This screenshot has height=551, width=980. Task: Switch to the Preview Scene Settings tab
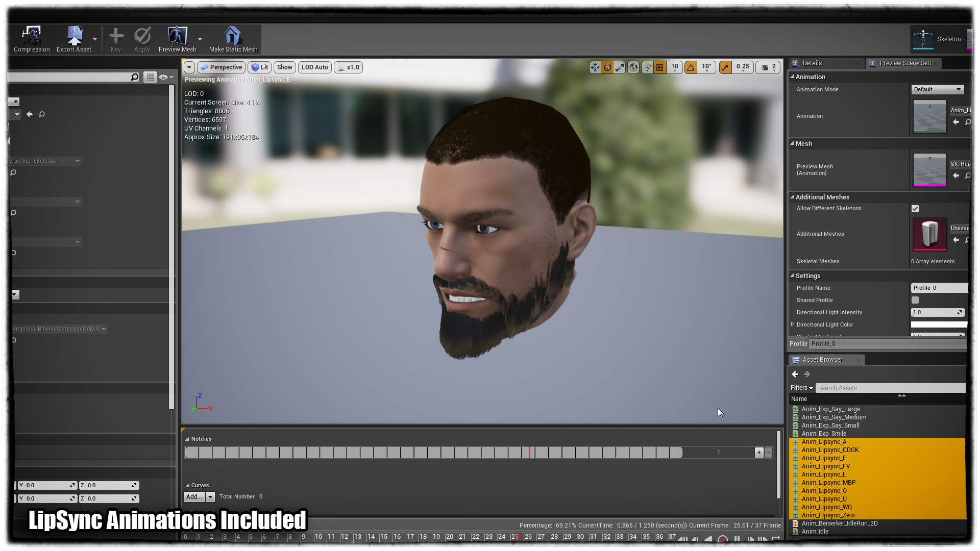(904, 63)
